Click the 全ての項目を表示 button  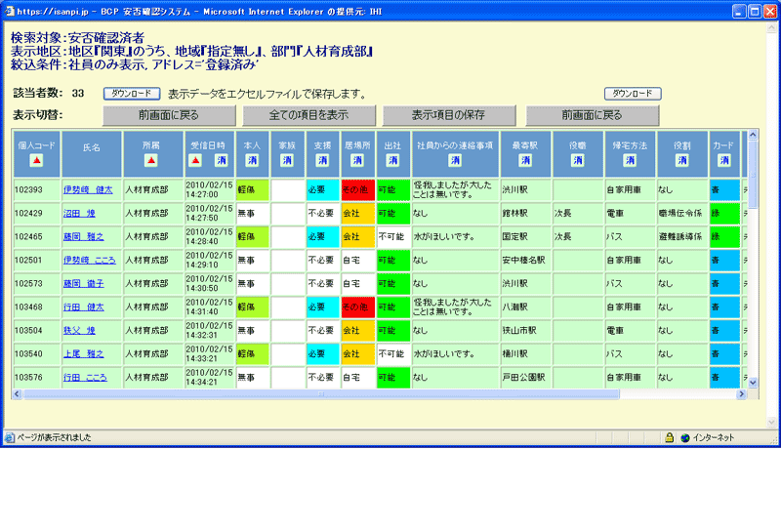[308, 115]
